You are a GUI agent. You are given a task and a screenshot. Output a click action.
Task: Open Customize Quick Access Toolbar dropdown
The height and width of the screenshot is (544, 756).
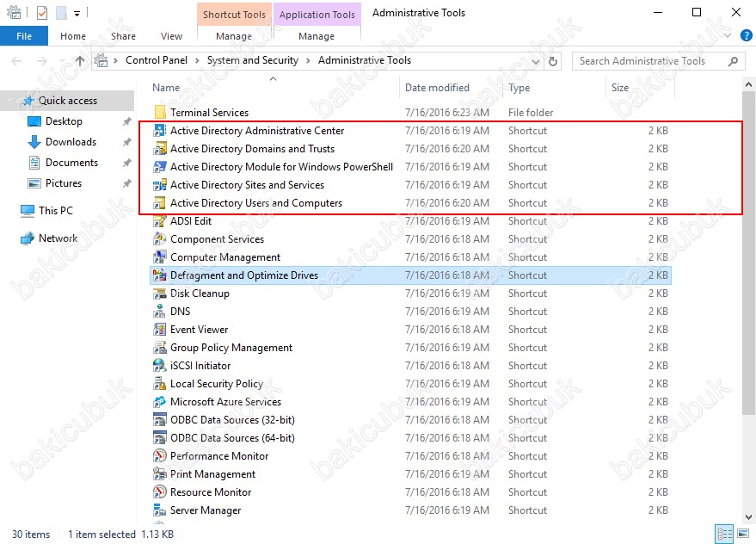pos(77,14)
